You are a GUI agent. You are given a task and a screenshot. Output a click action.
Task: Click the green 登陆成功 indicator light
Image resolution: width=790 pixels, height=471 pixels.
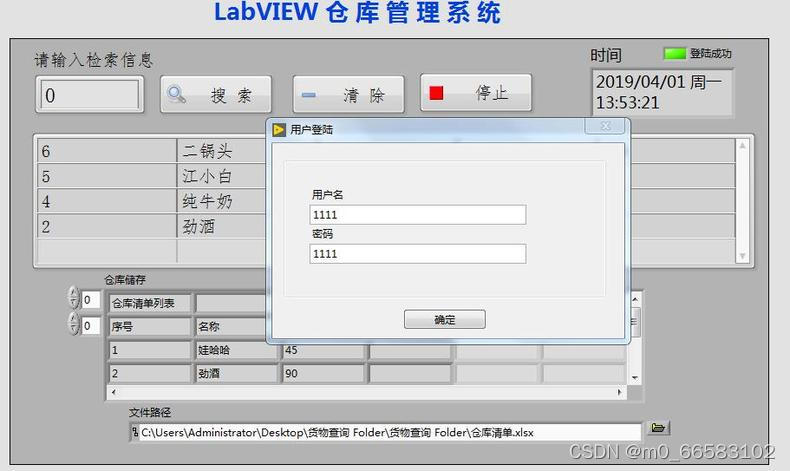tap(675, 53)
